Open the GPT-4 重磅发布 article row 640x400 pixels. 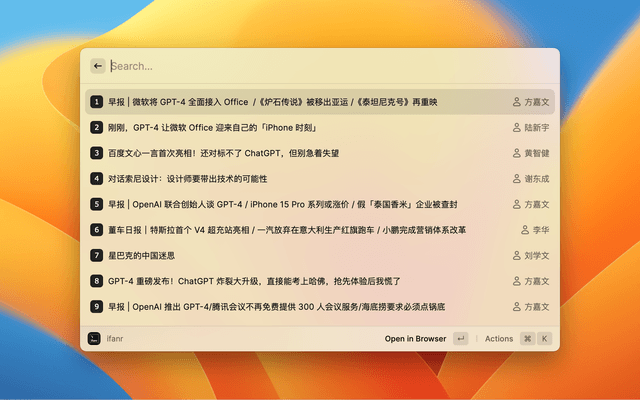pyautogui.click(x=260, y=281)
